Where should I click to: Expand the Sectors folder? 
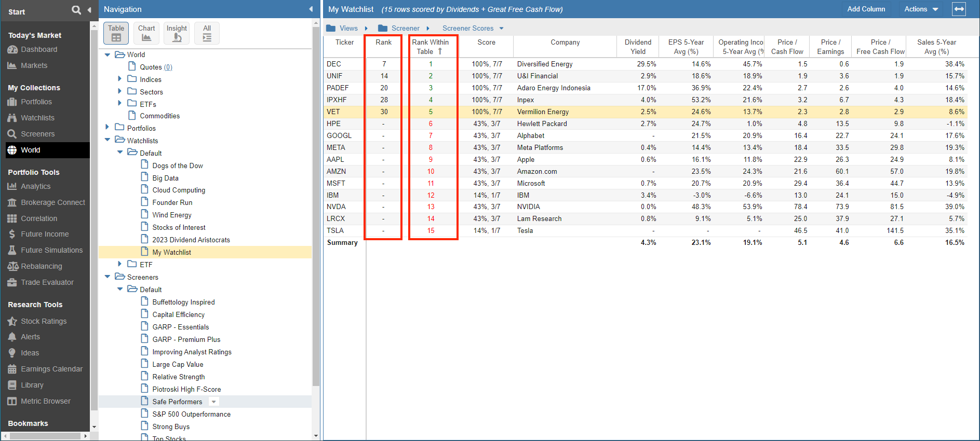click(x=119, y=91)
